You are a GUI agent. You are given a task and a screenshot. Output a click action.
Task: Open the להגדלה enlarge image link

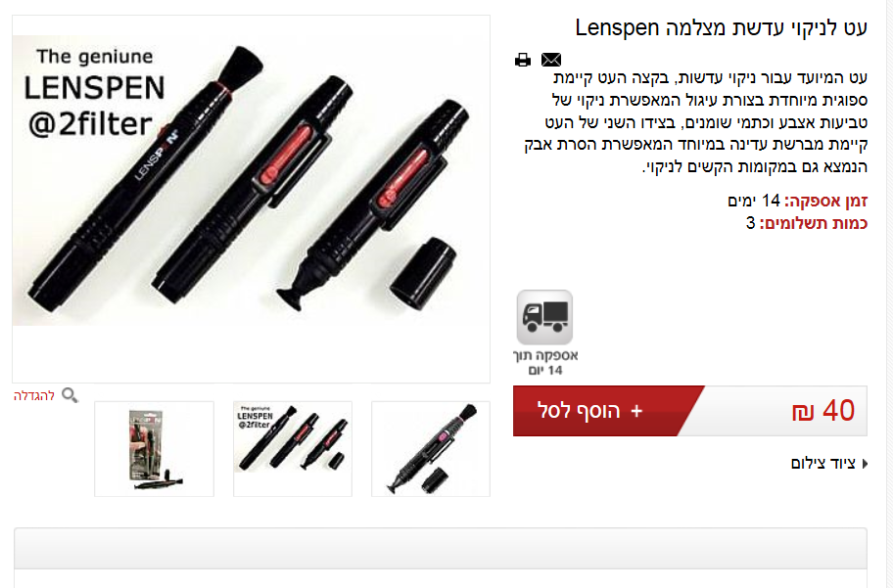pos(34,395)
